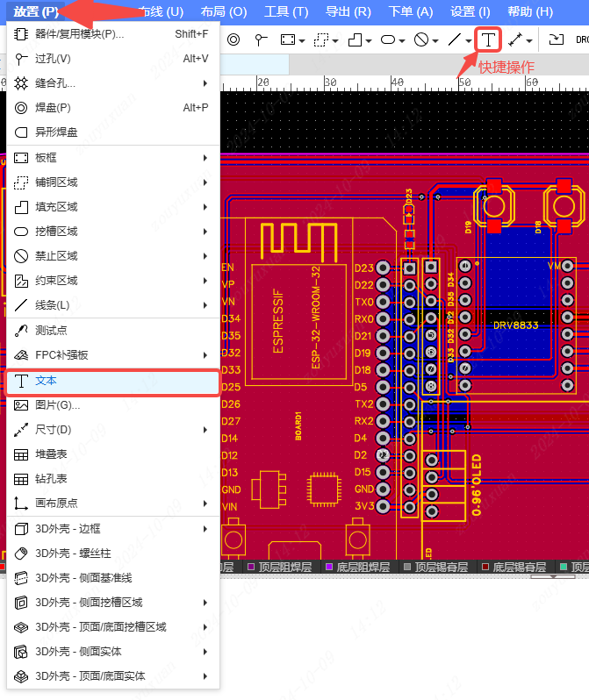This screenshot has height=700, width=589.
Task: Choose 图片(G)... menu item
Action: coord(113,405)
